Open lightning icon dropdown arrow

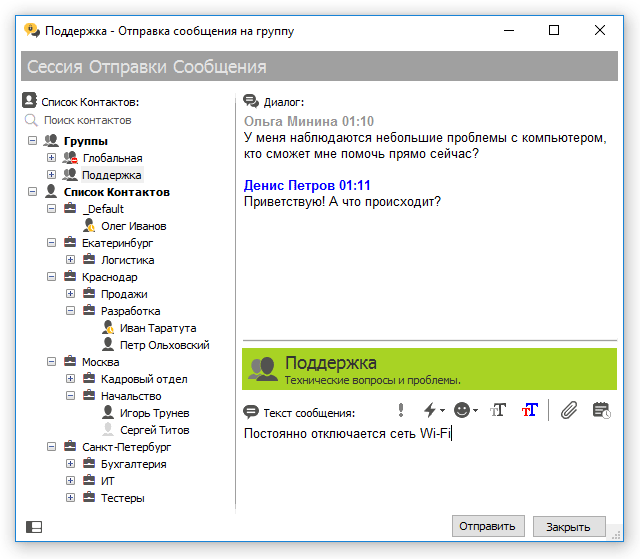(x=442, y=410)
